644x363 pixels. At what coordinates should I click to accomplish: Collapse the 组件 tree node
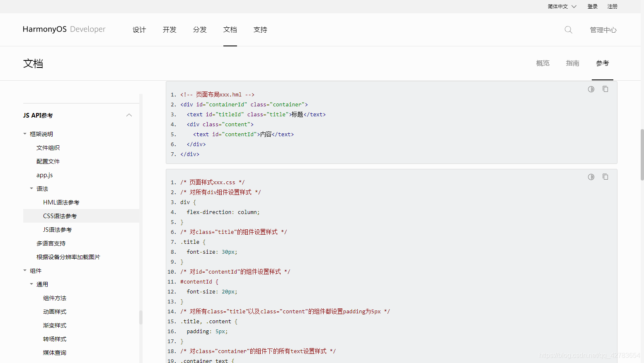25,270
